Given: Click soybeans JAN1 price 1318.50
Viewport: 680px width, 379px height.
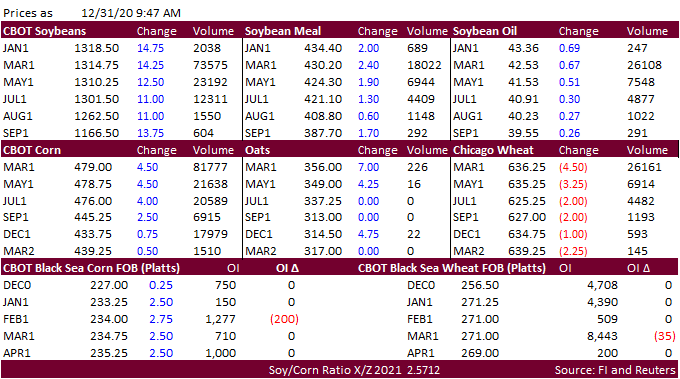Looking at the screenshot, I should click(96, 48).
